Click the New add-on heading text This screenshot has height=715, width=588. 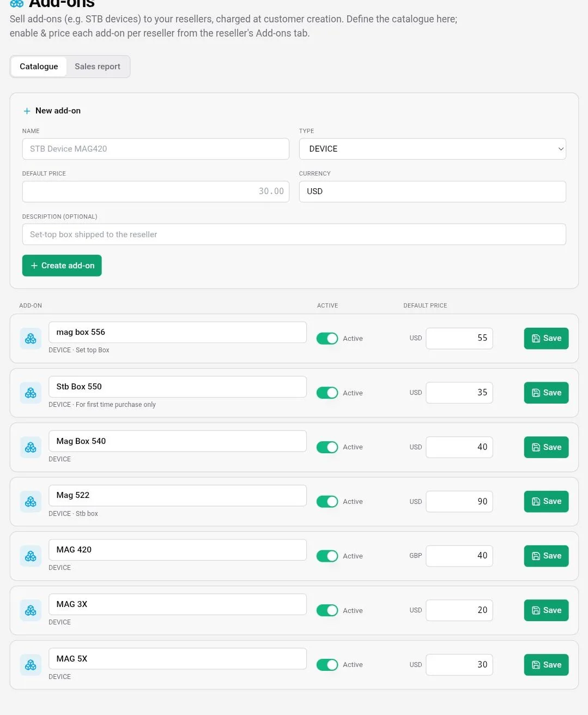58,111
